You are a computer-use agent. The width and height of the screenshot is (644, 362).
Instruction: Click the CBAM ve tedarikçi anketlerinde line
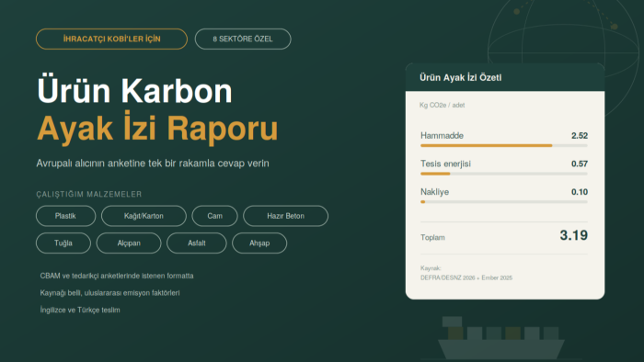[x=117, y=276]
